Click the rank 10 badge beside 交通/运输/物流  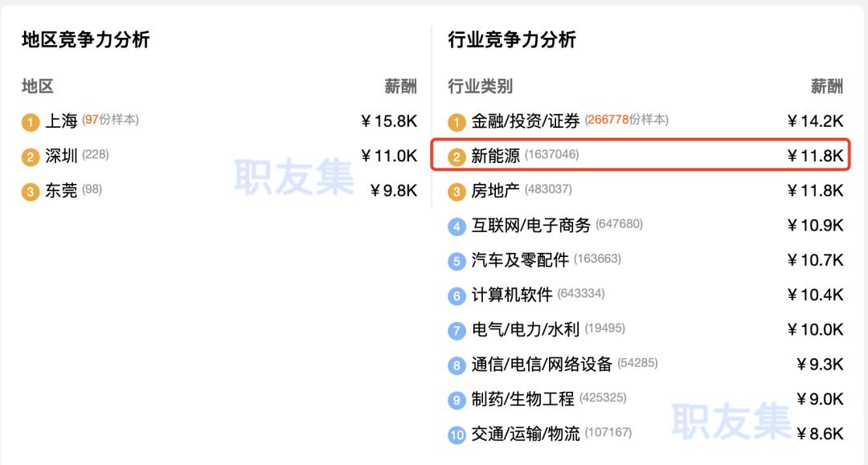coord(457,435)
